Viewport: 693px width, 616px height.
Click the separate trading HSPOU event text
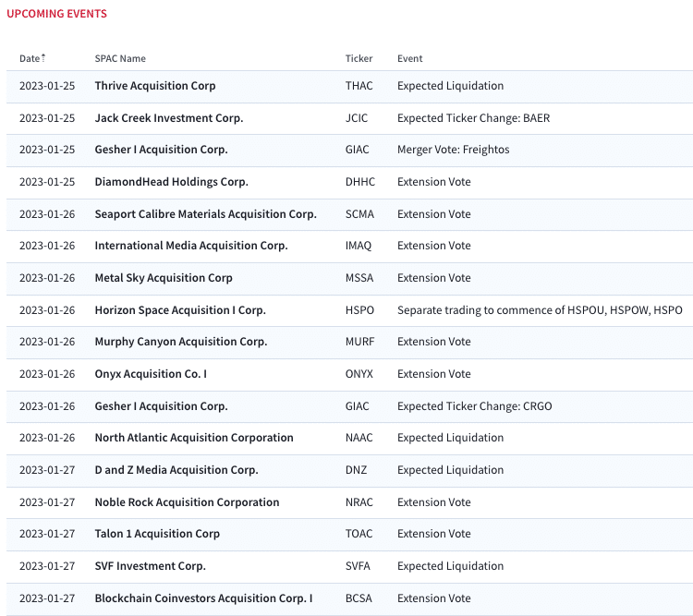click(x=541, y=310)
